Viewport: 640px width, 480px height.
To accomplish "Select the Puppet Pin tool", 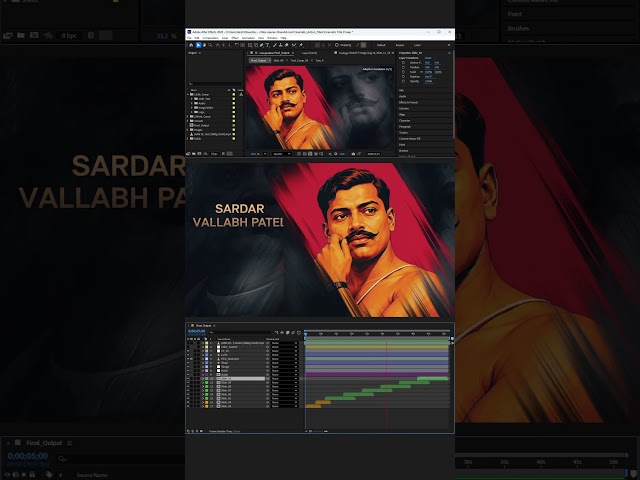I will tap(301, 45).
